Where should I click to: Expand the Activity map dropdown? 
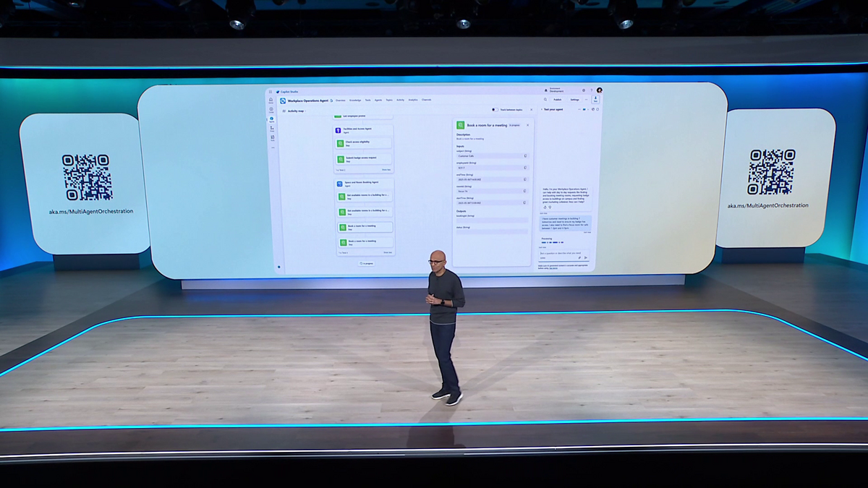[x=305, y=111]
